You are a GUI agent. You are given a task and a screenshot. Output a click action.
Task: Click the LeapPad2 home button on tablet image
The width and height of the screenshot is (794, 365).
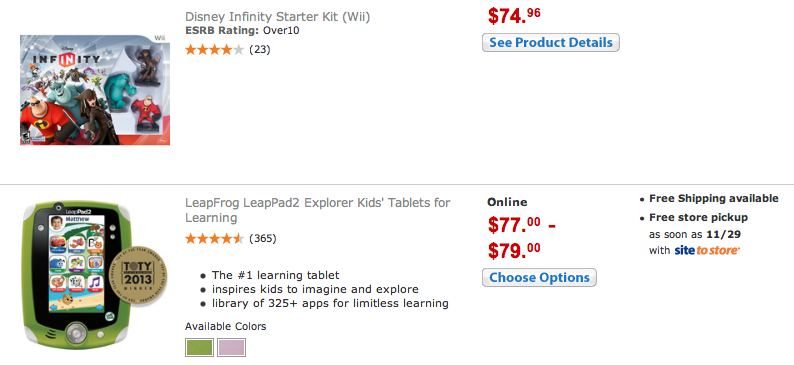[76, 333]
